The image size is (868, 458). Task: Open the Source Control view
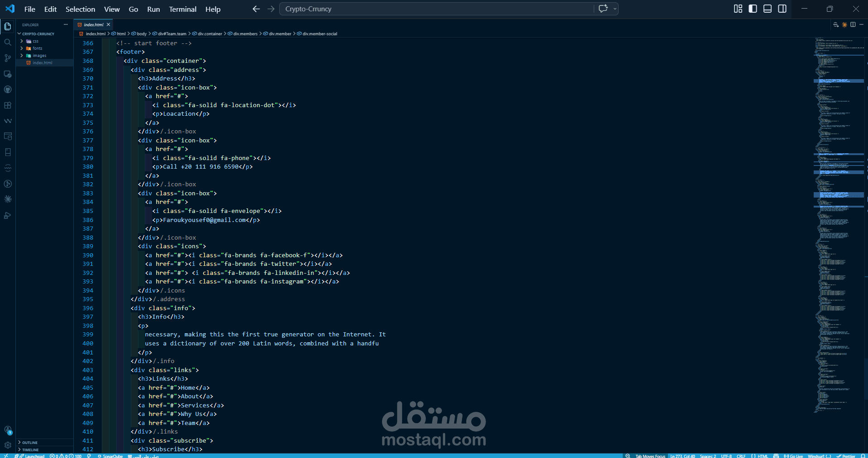[8, 58]
